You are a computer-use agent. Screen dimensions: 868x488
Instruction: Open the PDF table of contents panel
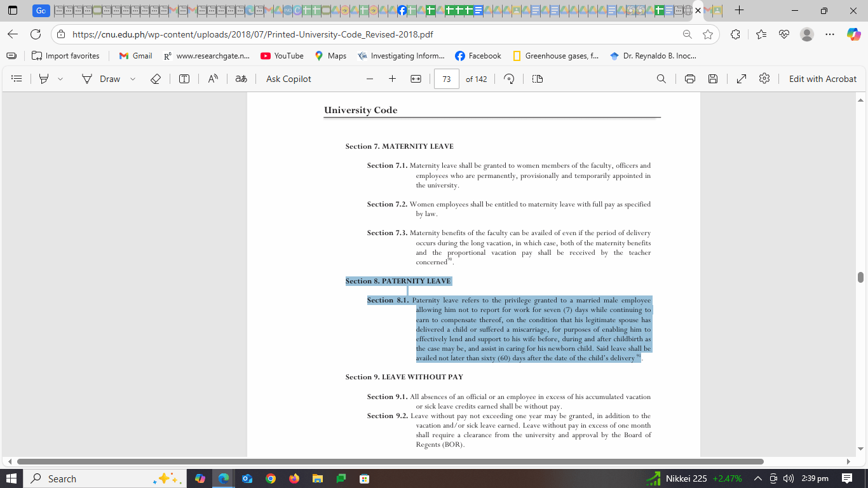click(17, 79)
